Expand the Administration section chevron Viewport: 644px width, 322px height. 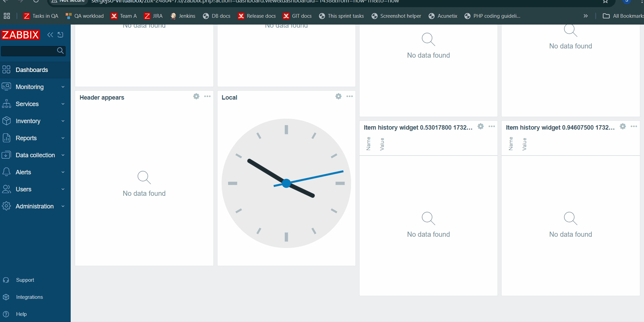(x=63, y=206)
